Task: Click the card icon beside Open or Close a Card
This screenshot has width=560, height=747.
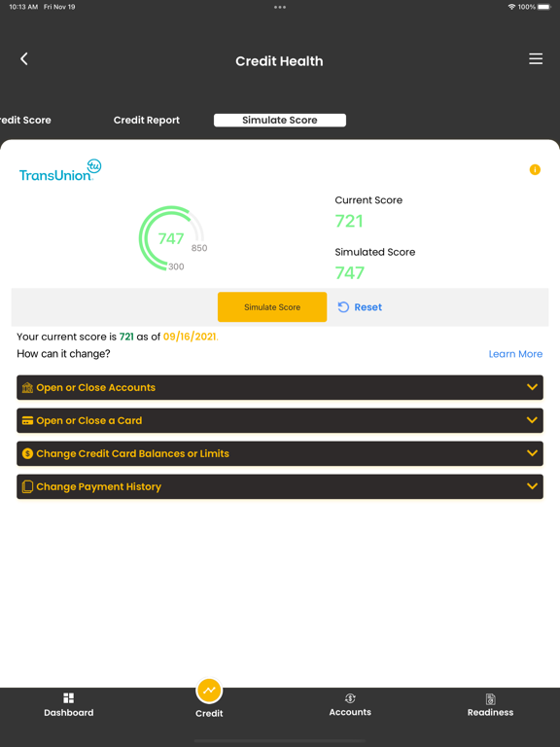Action: [x=27, y=420]
